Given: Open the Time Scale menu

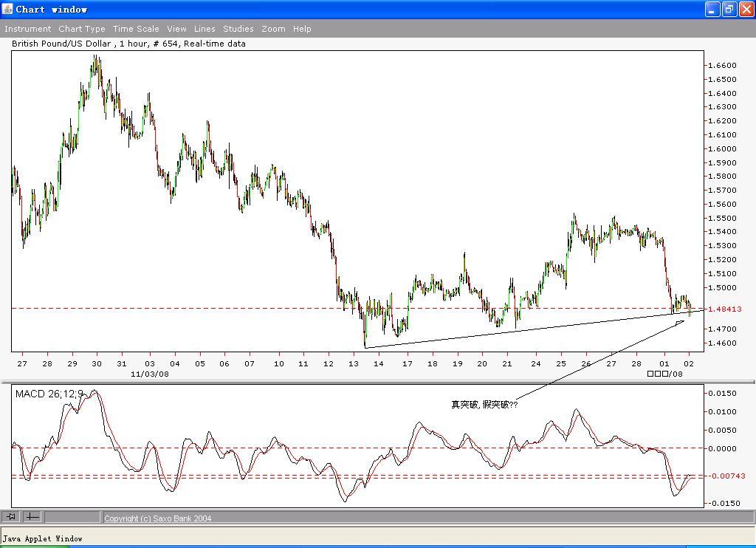Looking at the screenshot, I should click(136, 29).
